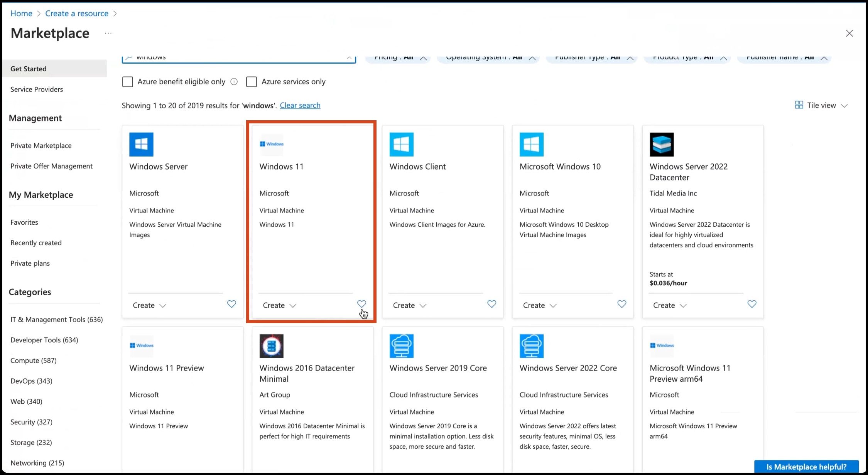Select the Windows Server product logo icon

[141, 144]
